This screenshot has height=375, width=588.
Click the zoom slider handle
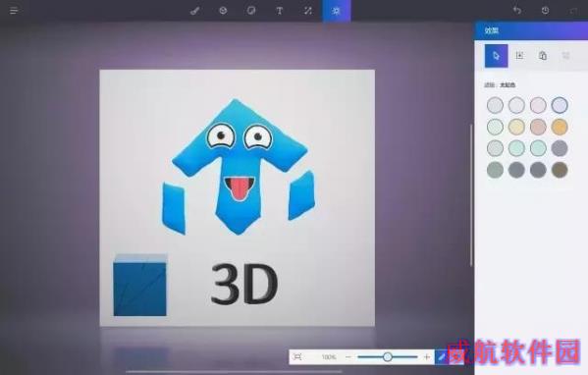388,356
